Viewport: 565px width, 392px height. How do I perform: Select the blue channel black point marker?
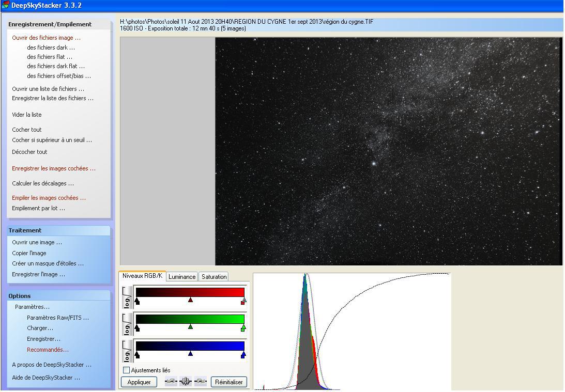[x=137, y=355]
